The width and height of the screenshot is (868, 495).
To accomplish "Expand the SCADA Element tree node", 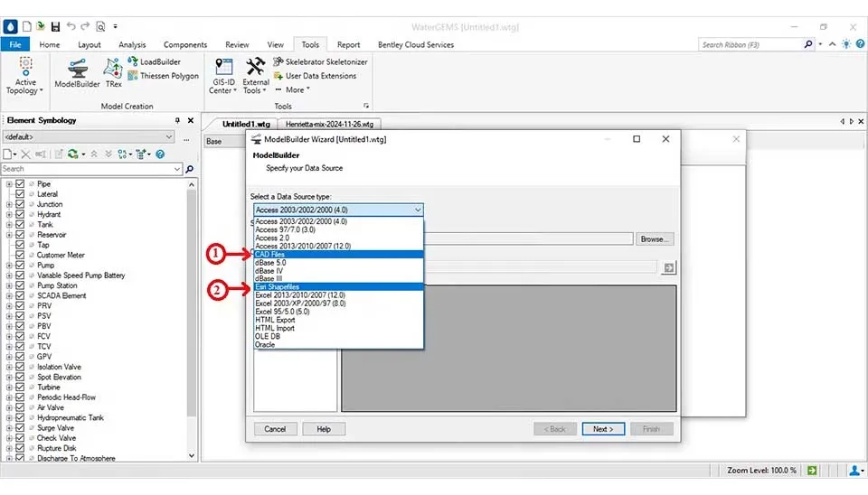I will (x=9, y=296).
